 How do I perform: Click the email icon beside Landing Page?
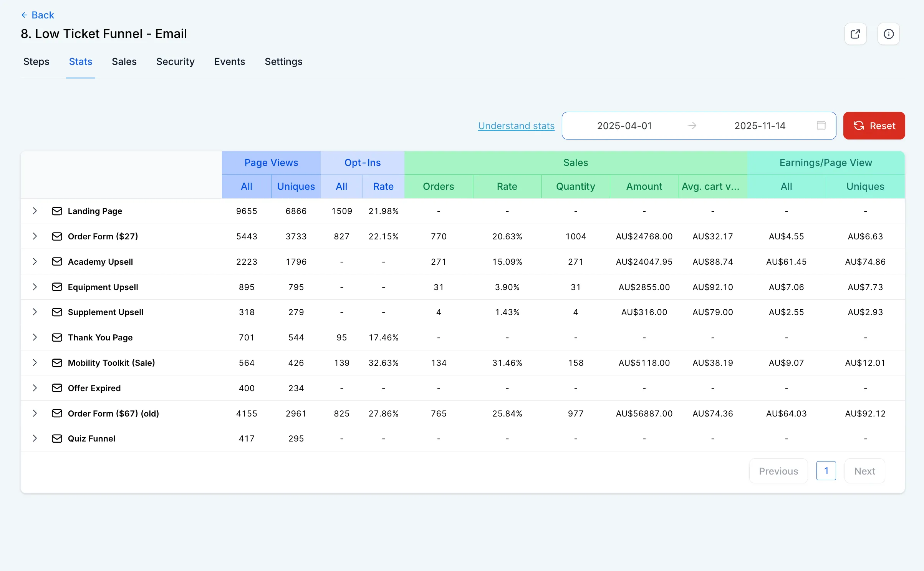(x=57, y=211)
